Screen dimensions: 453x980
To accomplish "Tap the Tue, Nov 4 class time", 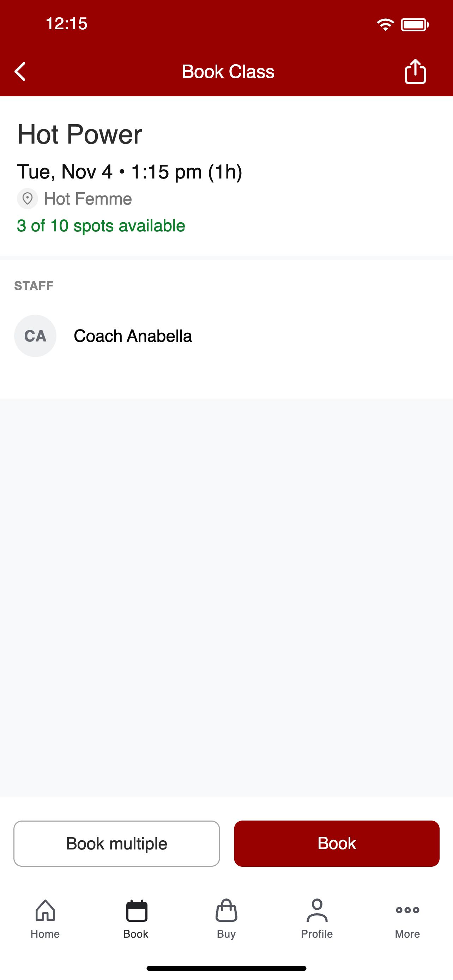I will pos(130,172).
